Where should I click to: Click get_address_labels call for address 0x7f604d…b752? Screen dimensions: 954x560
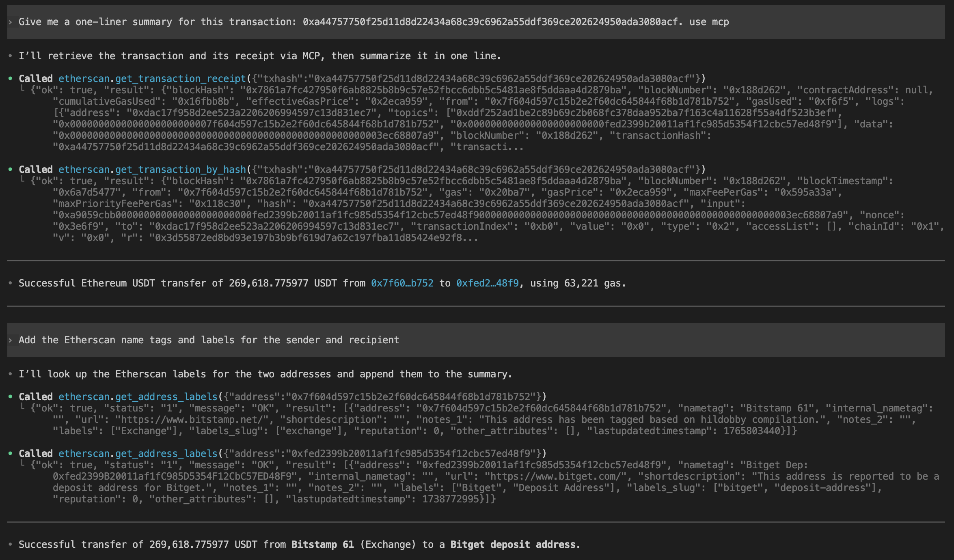click(138, 397)
